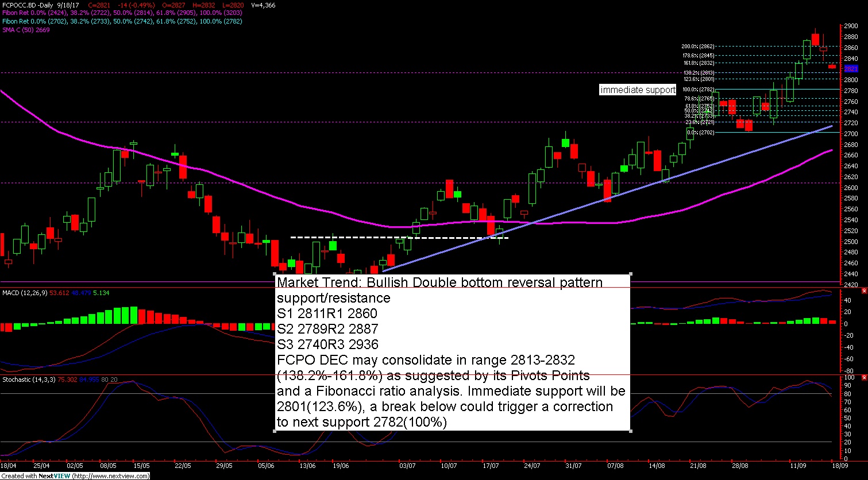Click the V=4,366 volume readout

(x=264, y=4)
